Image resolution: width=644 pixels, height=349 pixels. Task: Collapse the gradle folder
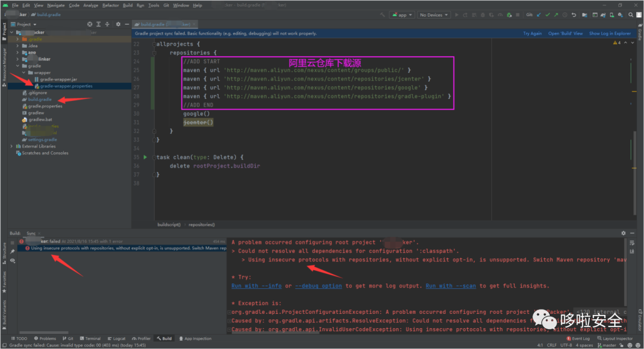(x=17, y=66)
